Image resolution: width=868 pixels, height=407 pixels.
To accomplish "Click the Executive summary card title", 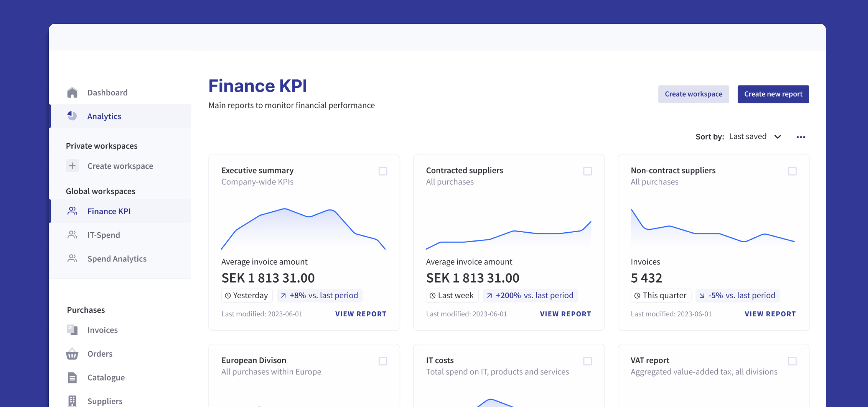I will (258, 170).
